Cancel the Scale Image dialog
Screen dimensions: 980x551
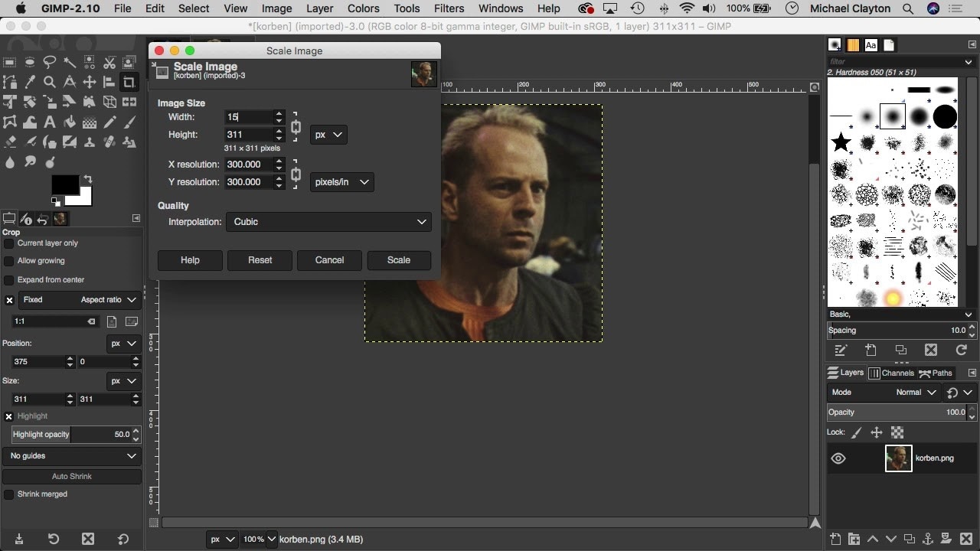coord(329,260)
